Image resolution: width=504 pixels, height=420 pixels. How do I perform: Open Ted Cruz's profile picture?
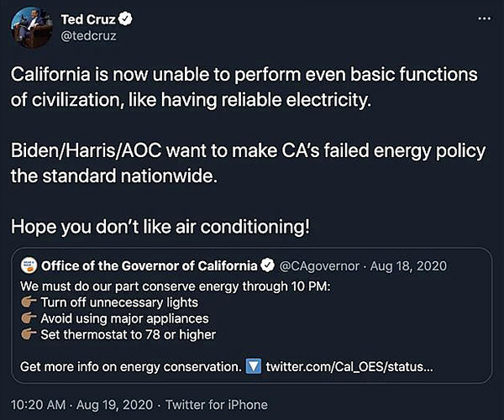point(31,27)
